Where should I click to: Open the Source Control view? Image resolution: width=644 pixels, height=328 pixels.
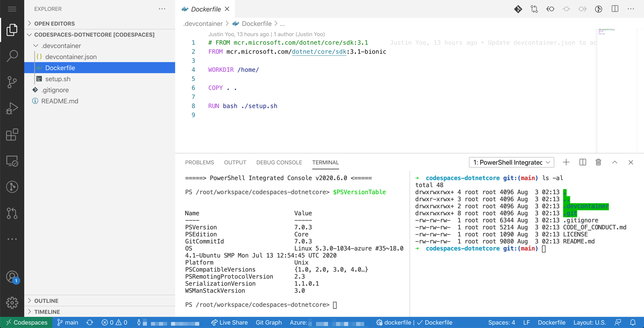[12, 82]
